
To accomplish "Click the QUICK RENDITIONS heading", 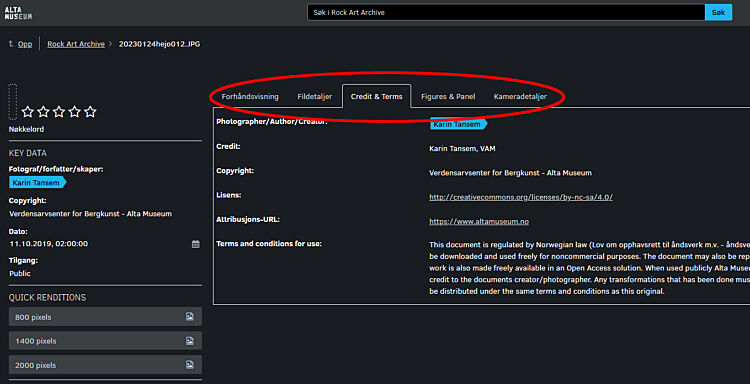I will point(47,297).
